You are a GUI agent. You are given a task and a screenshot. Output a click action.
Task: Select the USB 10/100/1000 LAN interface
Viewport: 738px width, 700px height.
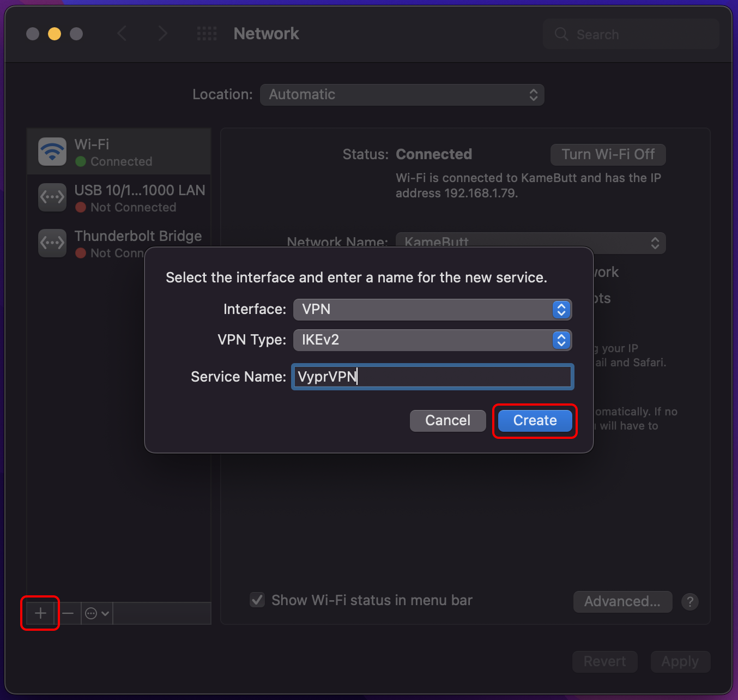pyautogui.click(x=120, y=197)
